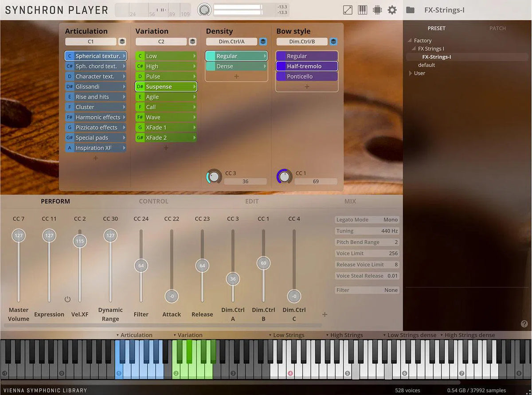The width and height of the screenshot is (532, 395).
Task: Enable the Dense density layer
Action: point(235,66)
